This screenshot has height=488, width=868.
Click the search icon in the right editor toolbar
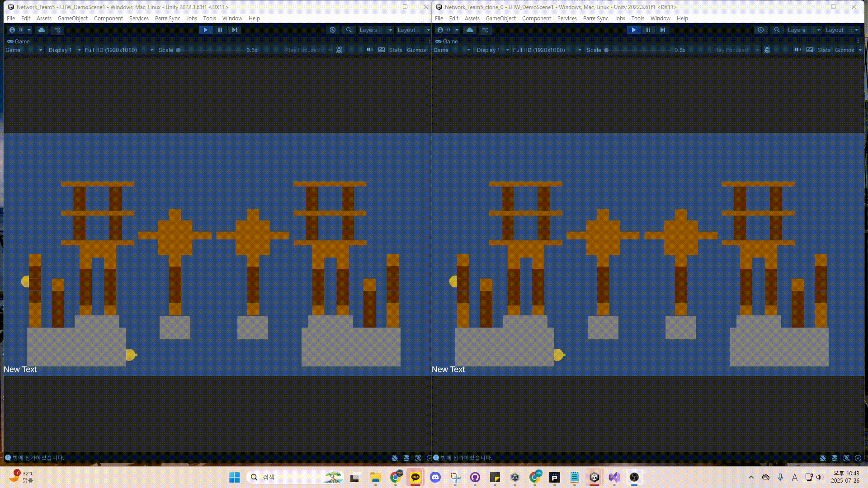[777, 30]
